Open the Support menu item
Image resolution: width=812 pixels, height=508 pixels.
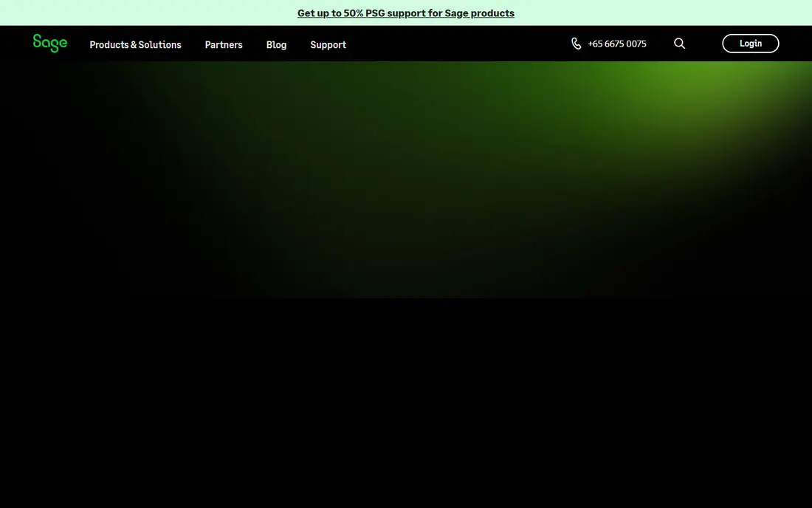click(x=328, y=44)
